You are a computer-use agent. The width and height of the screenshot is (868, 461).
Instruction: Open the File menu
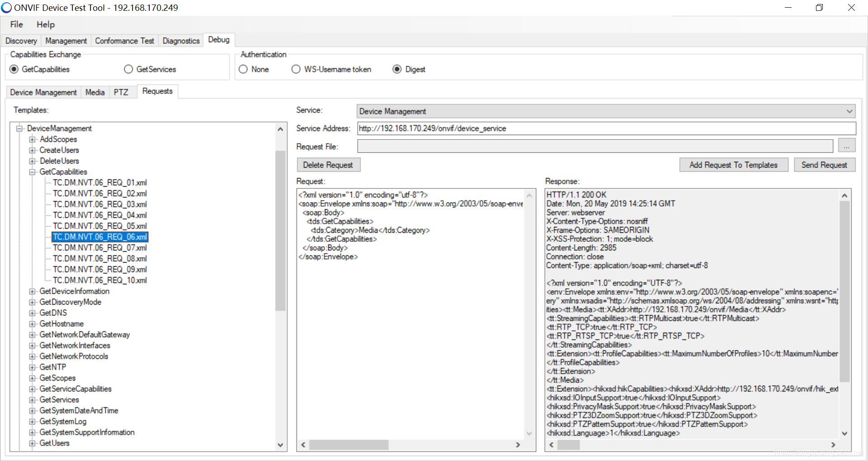17,24
